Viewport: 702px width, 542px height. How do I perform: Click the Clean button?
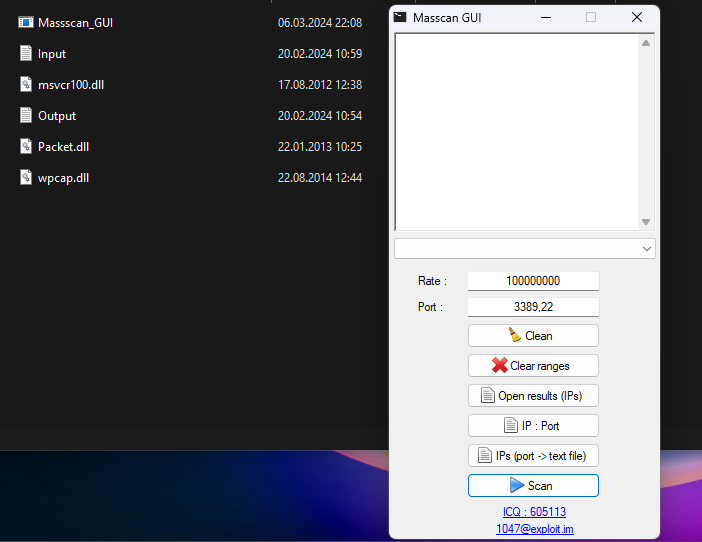(533, 336)
